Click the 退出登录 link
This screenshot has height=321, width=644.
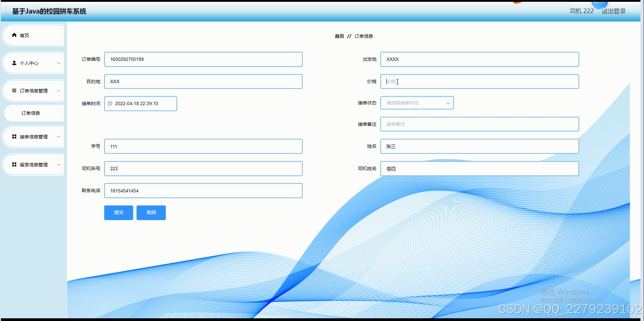(613, 11)
